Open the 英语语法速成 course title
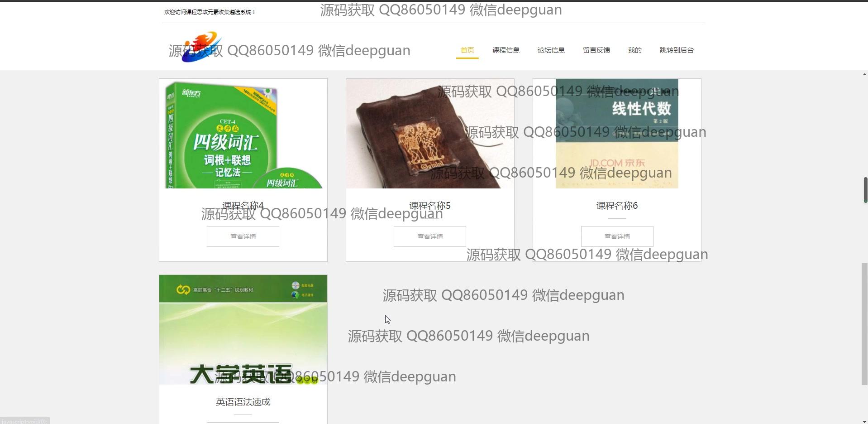Image resolution: width=868 pixels, height=424 pixels. 243,402
